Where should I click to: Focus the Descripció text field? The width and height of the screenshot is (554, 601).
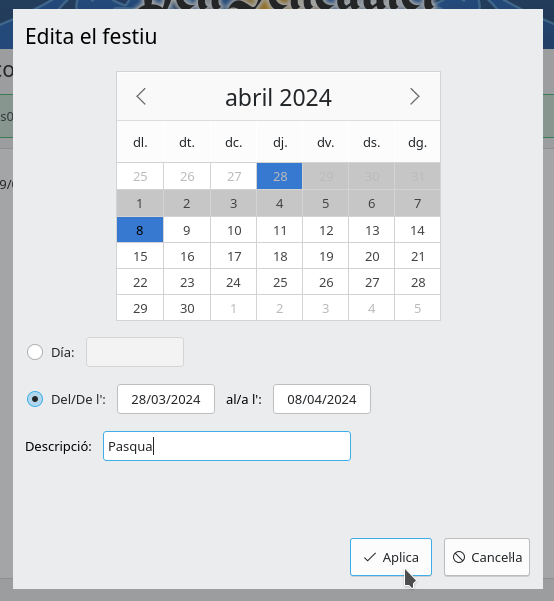pos(227,446)
